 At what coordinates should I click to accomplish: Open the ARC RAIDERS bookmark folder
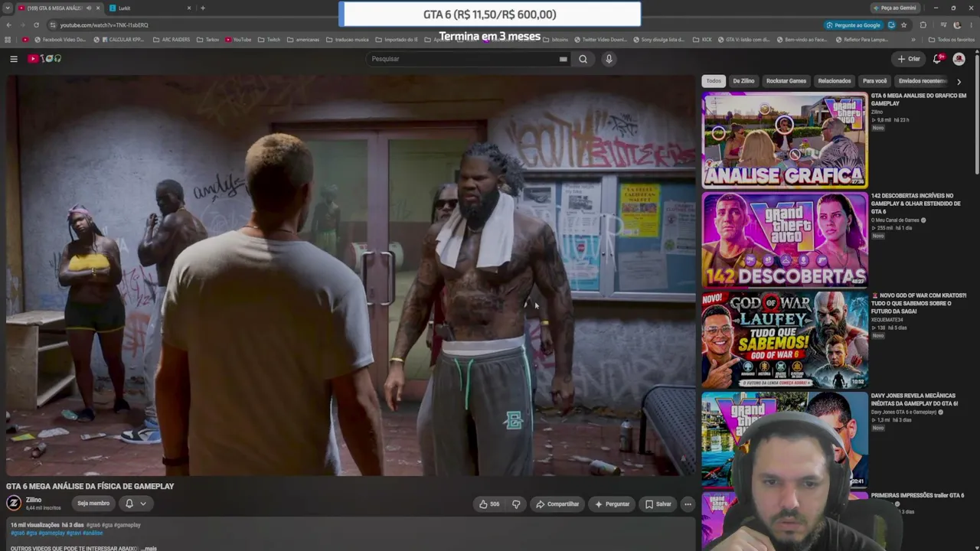click(171, 40)
